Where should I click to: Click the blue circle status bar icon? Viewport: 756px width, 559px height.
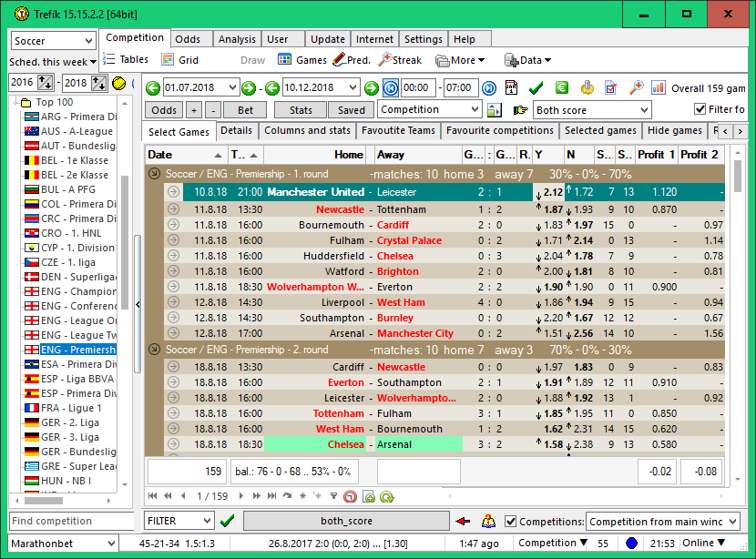[631, 544]
